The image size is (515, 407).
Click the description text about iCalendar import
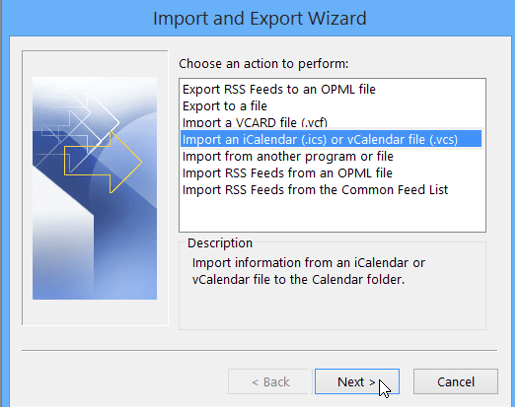(308, 271)
